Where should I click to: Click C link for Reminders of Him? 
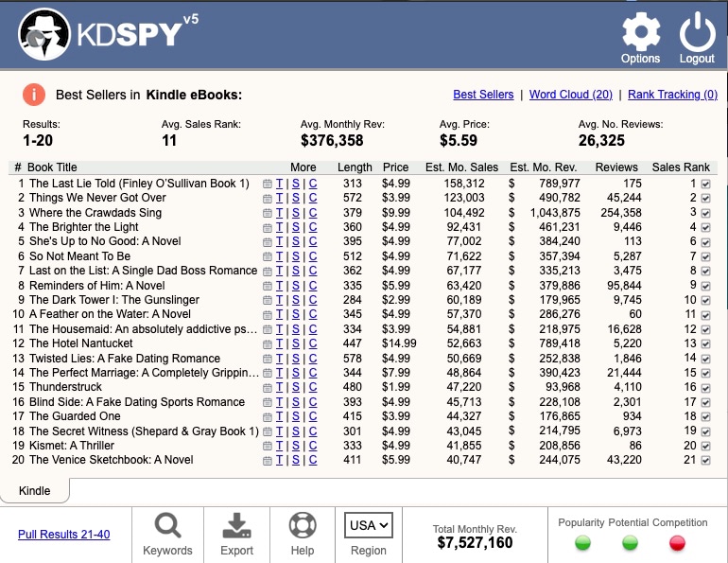click(313, 286)
